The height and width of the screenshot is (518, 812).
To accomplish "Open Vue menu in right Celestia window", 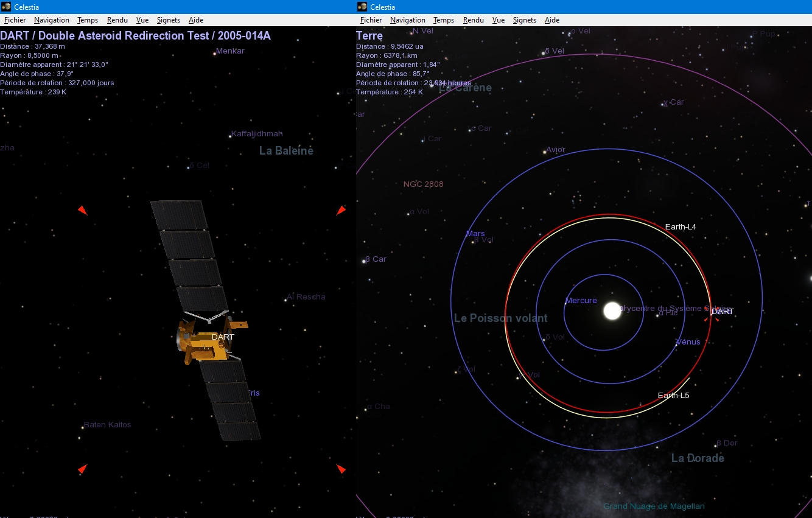I will tap(499, 20).
